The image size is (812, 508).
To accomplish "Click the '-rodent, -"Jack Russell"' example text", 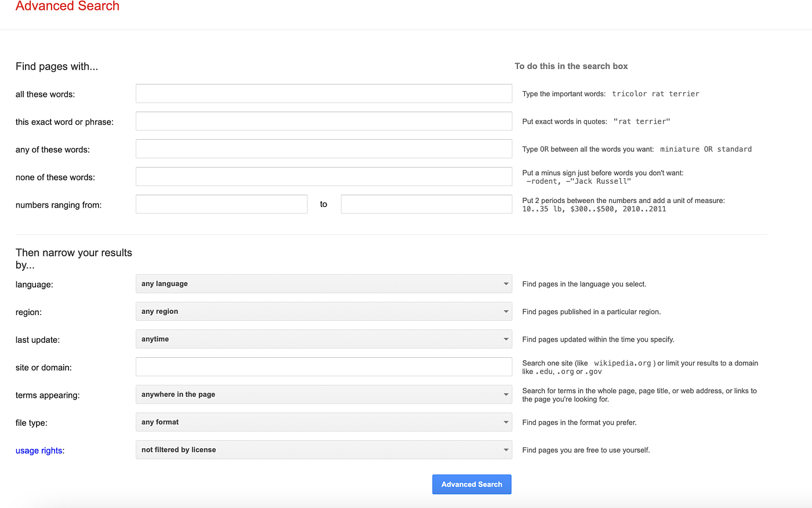I will tap(578, 182).
